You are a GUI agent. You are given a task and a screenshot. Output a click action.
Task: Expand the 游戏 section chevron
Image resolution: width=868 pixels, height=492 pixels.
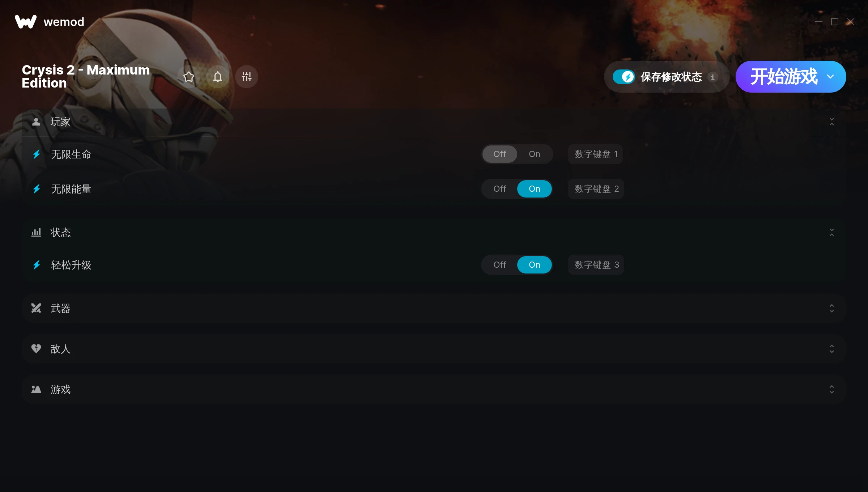[x=831, y=389]
